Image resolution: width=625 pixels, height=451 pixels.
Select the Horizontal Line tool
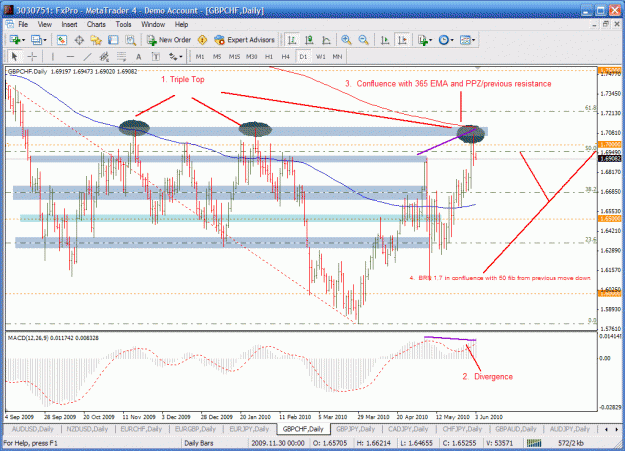pyautogui.click(x=70, y=57)
